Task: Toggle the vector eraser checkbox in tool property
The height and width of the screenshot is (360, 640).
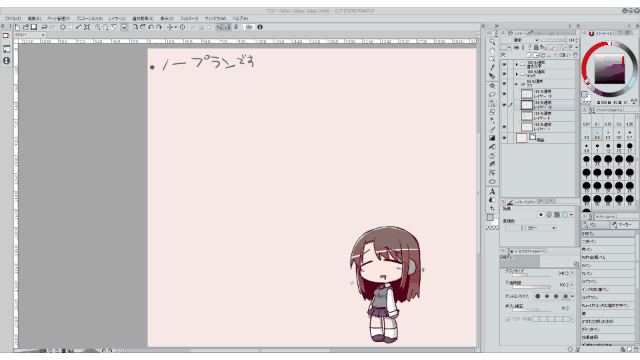Action: click(508, 319)
